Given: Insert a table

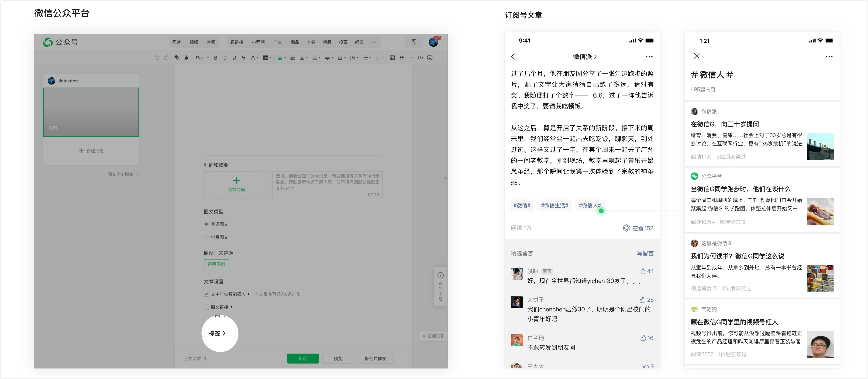Looking at the screenshot, I should coord(392,58).
